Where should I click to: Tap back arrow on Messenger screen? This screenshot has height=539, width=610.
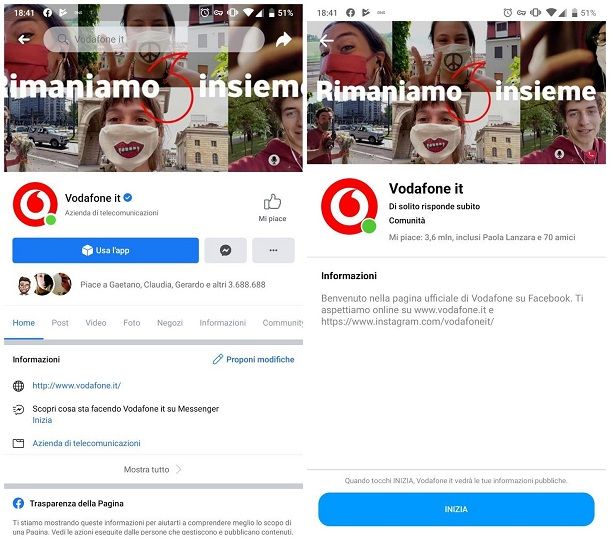[326, 40]
